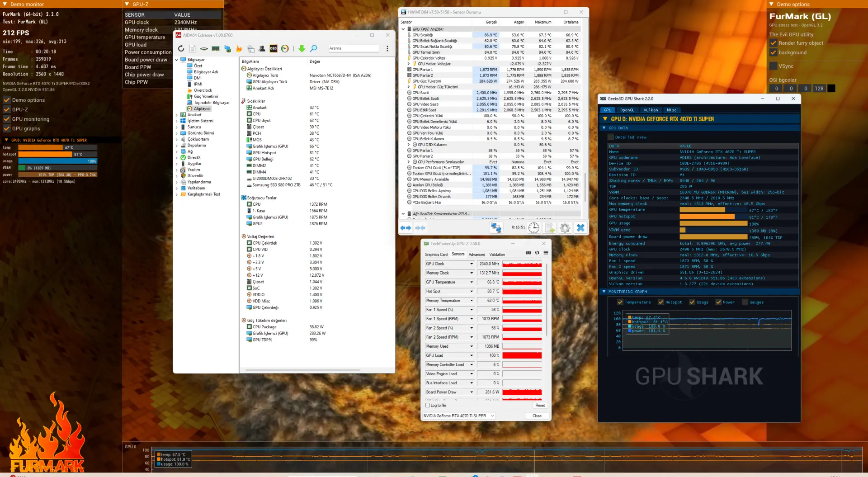Viewport: 868px width, 477px height.
Task: Select Özet item in AIDA64 tree
Action: (198, 66)
